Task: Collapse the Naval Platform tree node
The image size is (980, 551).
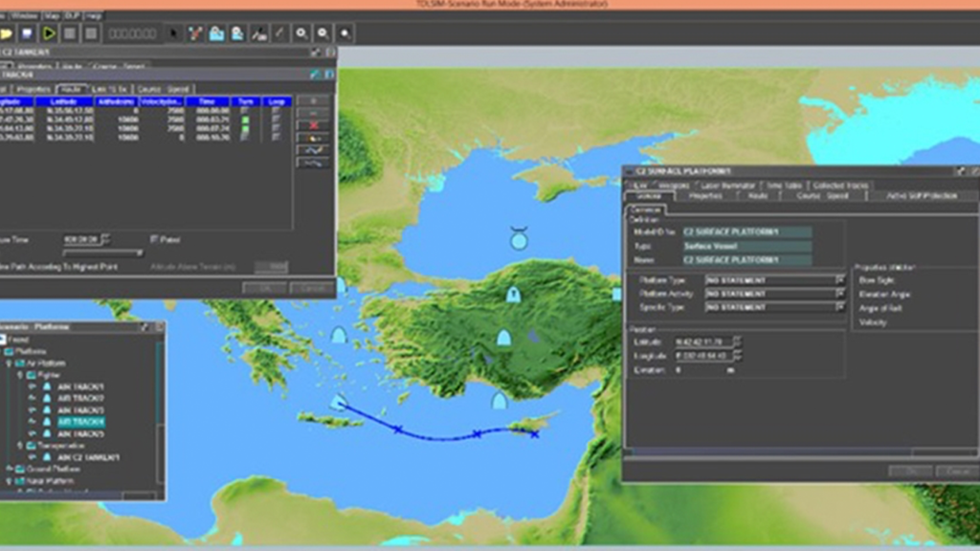Action: (10, 481)
